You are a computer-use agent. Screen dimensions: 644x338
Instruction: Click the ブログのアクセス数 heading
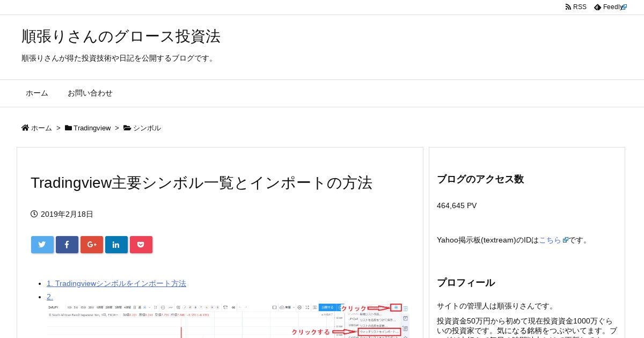coord(480,179)
